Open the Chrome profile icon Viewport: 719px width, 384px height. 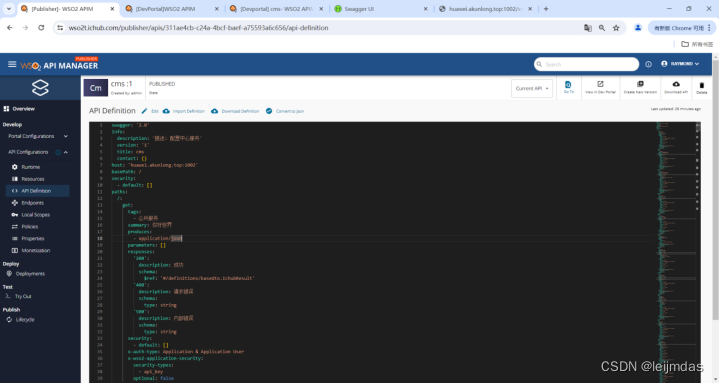tap(637, 28)
